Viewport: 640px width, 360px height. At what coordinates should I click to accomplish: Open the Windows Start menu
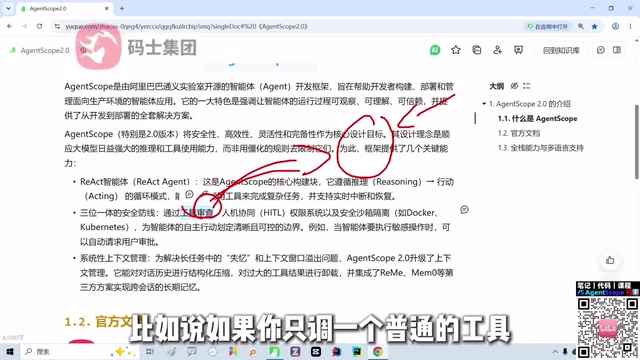coord(9,351)
